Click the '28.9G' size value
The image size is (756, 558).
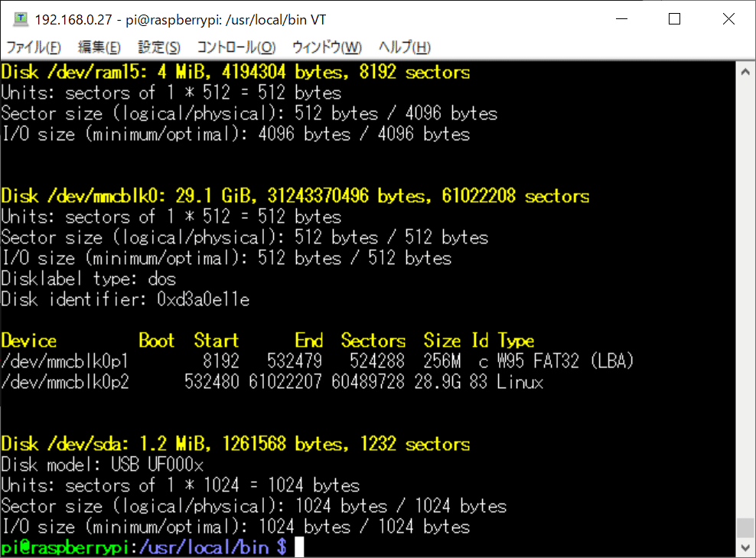[438, 382]
